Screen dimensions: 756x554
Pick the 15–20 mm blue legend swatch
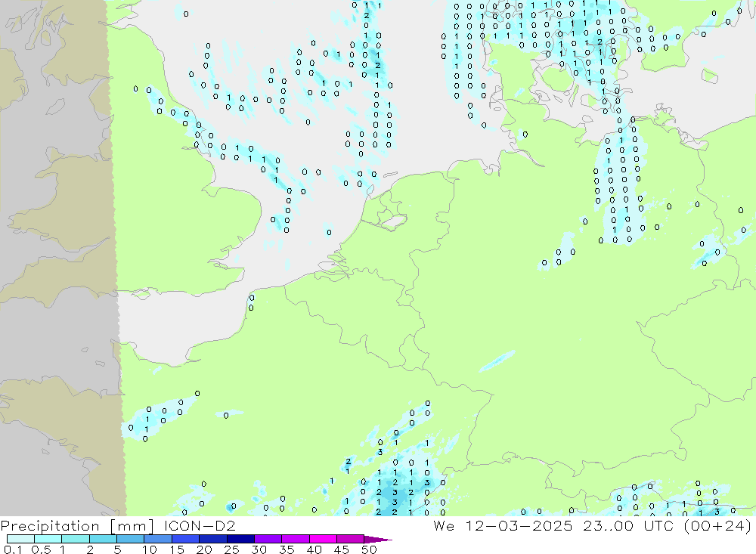(186, 539)
